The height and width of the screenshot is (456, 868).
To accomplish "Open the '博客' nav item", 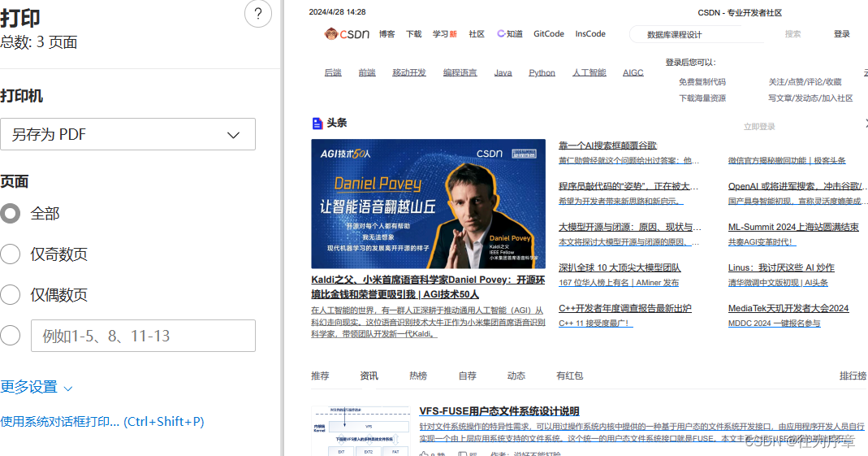I will pos(387,34).
